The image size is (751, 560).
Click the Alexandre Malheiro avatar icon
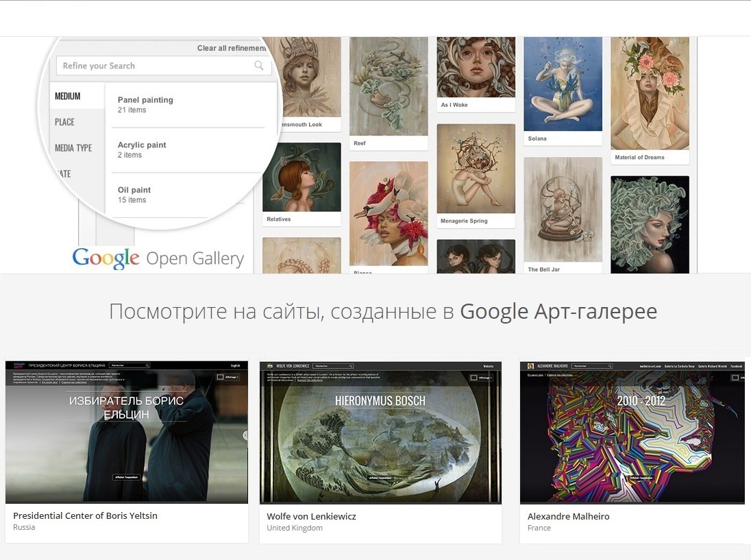tap(530, 366)
